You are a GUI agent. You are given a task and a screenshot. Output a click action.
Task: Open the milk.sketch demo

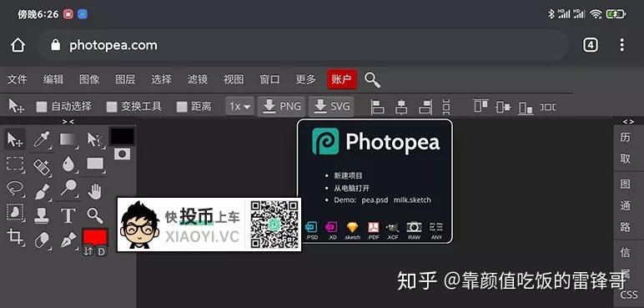[x=412, y=200]
